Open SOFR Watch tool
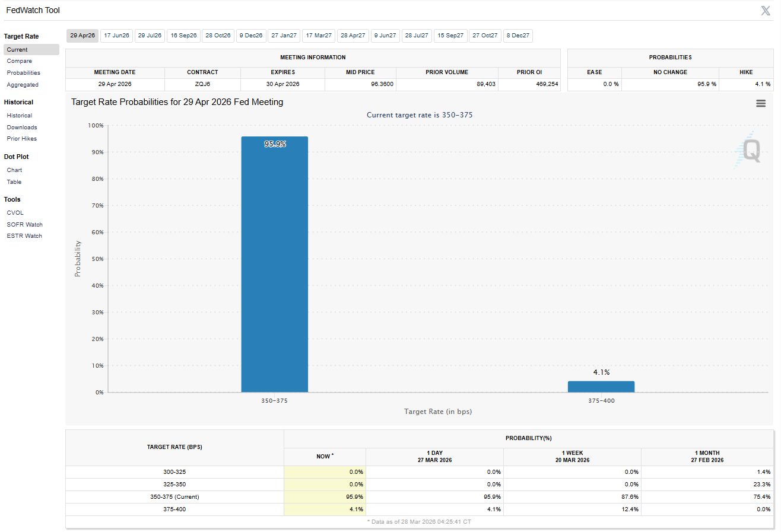Viewport: 781px width, 532px height. (24, 225)
